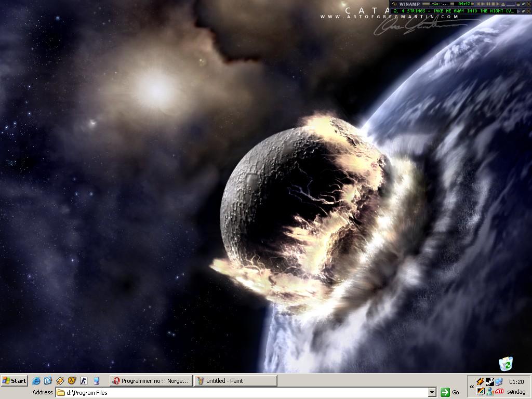
Task: Switch to the untitled - Paint window
Action: pos(236,381)
